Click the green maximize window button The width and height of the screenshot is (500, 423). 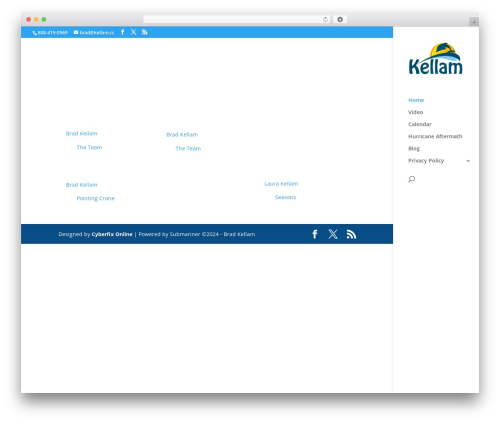tap(44, 19)
